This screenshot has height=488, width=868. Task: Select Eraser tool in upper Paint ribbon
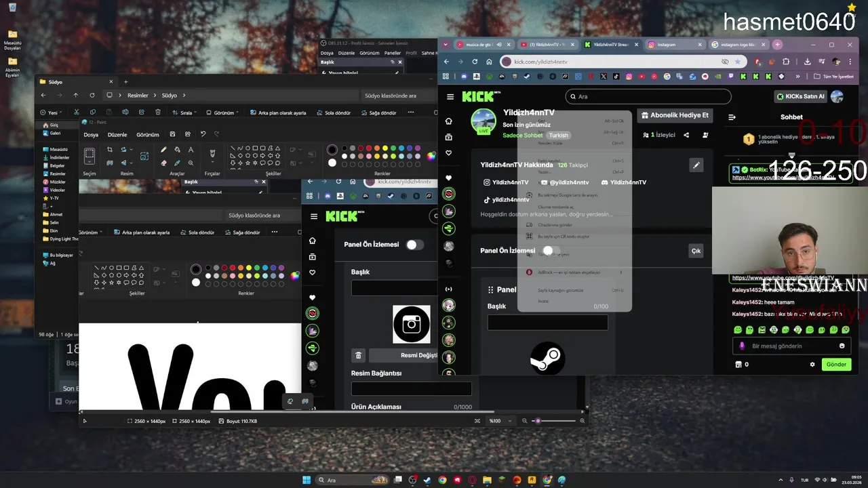(163, 163)
